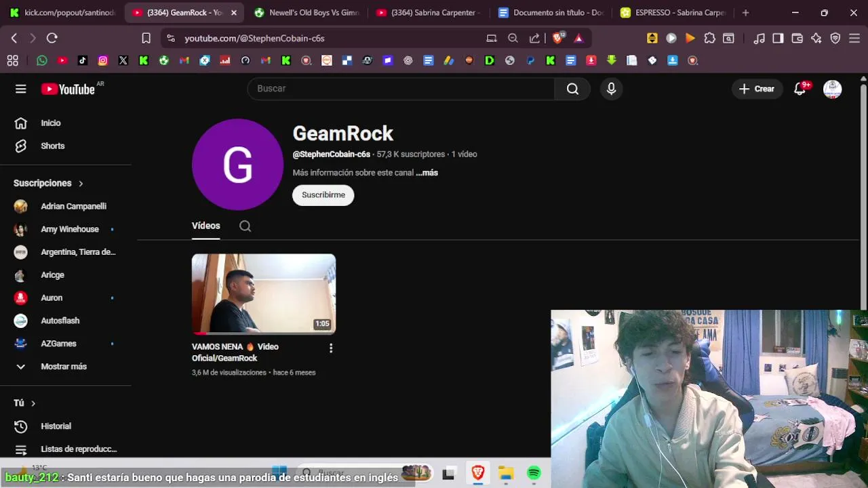Switch to ESPRESSO Sabrina Carpenter tab
Screen dimensions: 868x488
coord(673,12)
